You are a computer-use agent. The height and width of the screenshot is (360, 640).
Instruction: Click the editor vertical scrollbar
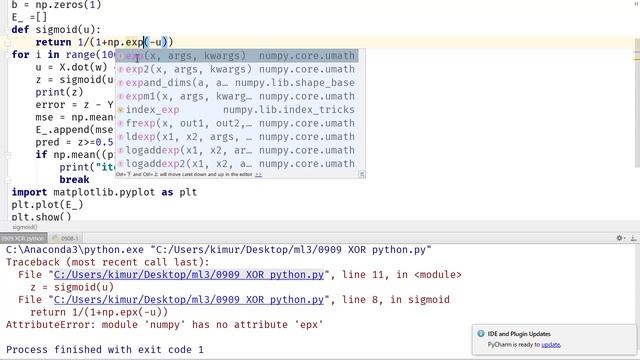pos(637,102)
